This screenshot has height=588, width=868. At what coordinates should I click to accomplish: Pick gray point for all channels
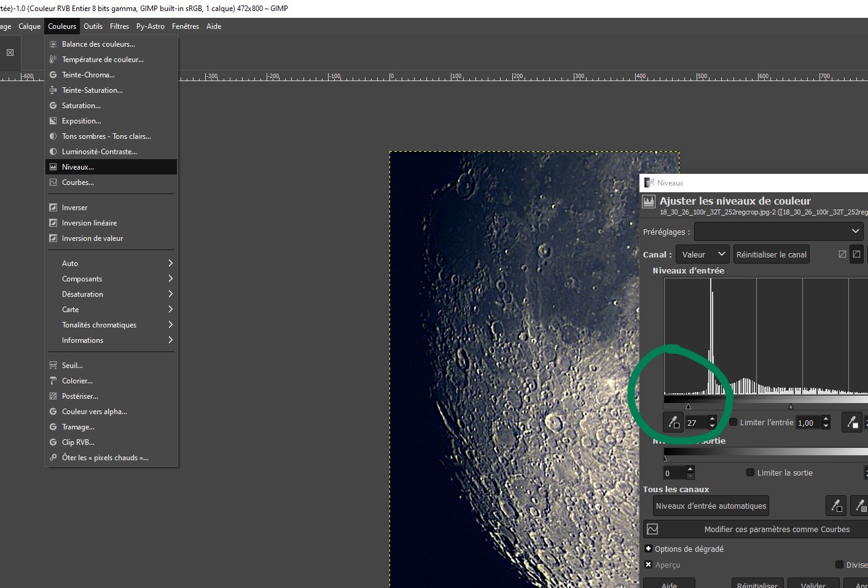pyautogui.click(x=860, y=506)
